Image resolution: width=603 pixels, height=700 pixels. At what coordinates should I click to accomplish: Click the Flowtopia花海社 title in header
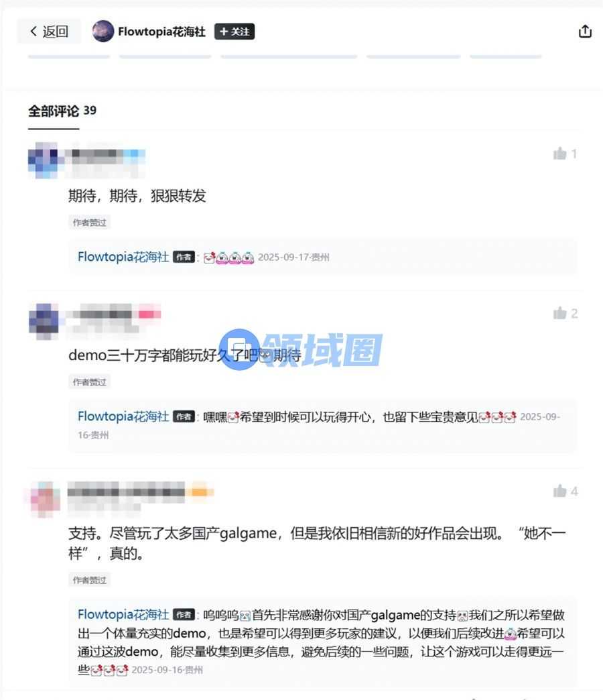click(x=161, y=32)
